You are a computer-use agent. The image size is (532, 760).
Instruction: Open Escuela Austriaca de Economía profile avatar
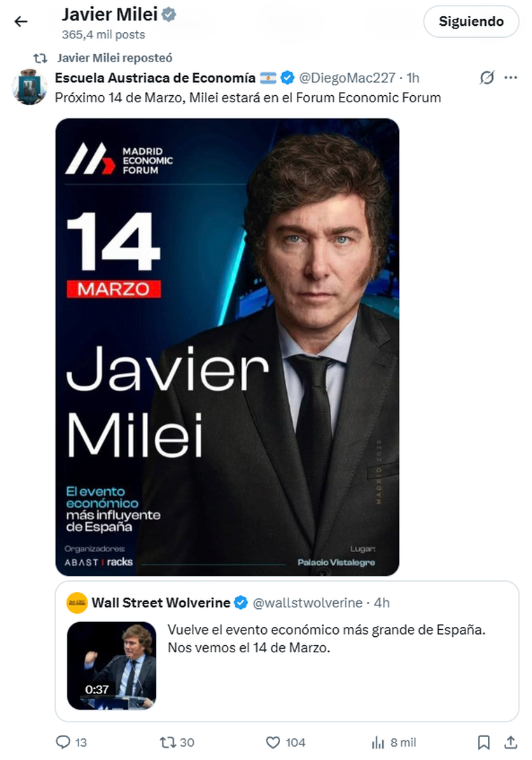click(29, 87)
